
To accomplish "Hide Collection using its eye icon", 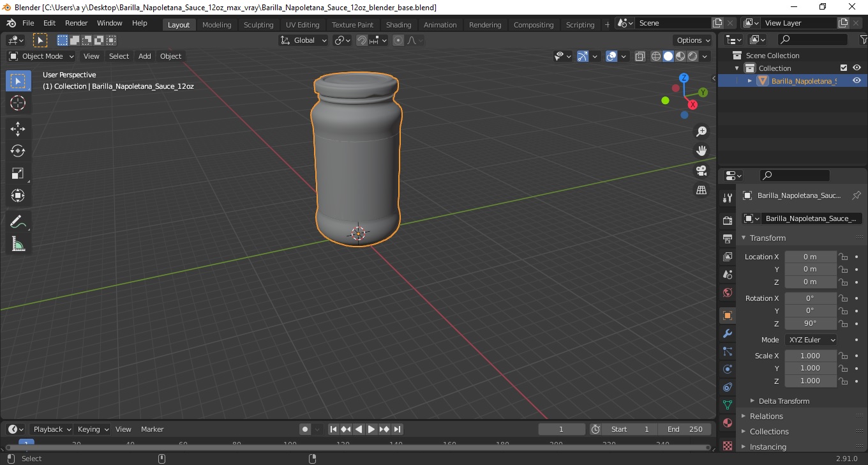I will (x=857, y=68).
